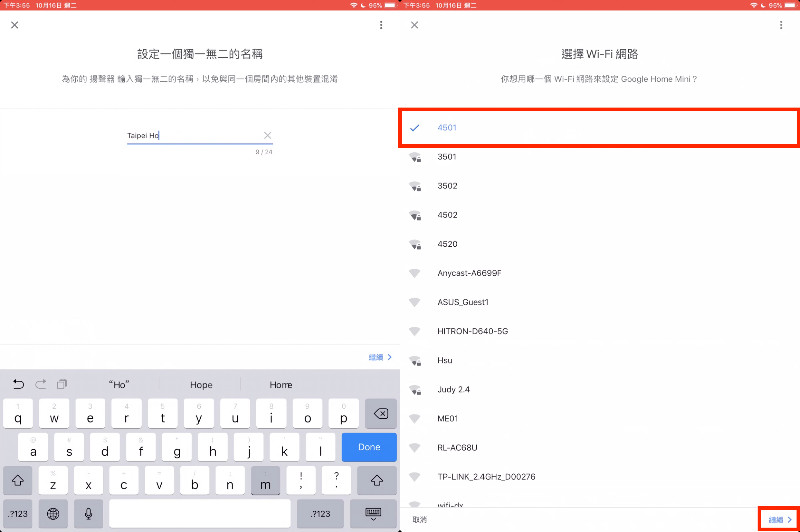
Task: Tap the a key on keyboard
Action: 33,447
